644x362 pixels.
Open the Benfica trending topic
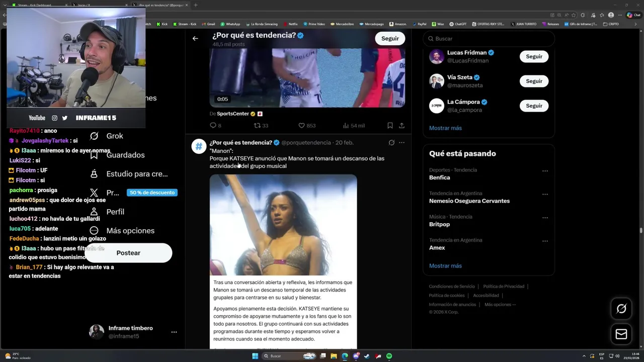point(440,177)
